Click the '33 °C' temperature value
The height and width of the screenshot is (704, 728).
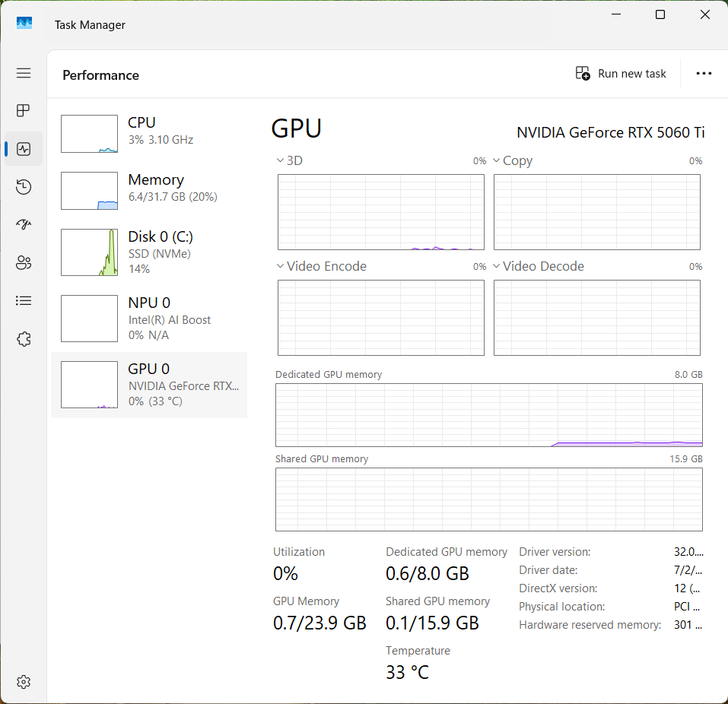pyautogui.click(x=407, y=672)
